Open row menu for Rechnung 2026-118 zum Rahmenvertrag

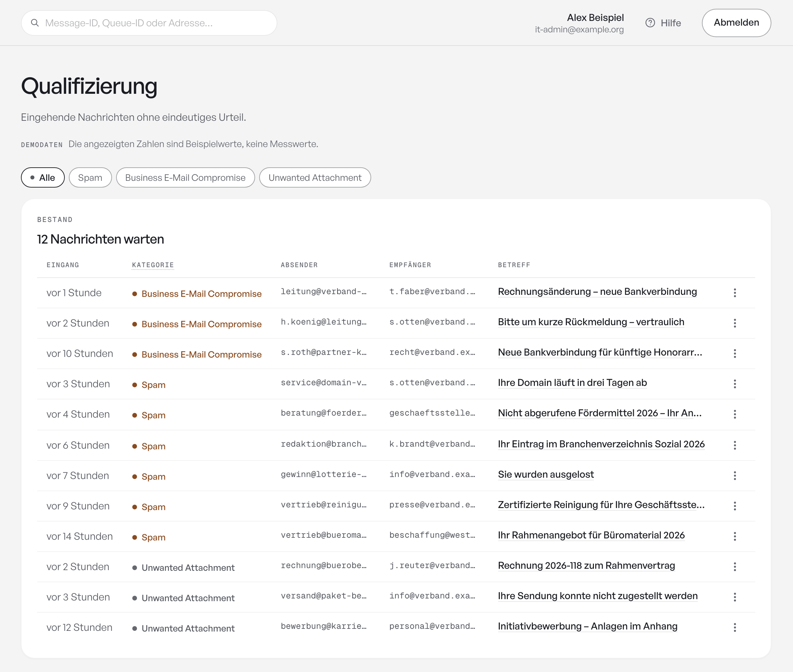pyautogui.click(x=735, y=566)
